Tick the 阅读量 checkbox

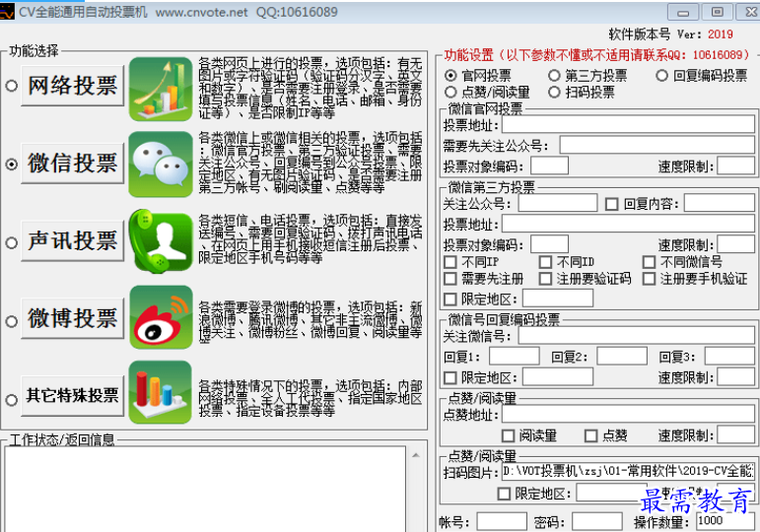508,435
